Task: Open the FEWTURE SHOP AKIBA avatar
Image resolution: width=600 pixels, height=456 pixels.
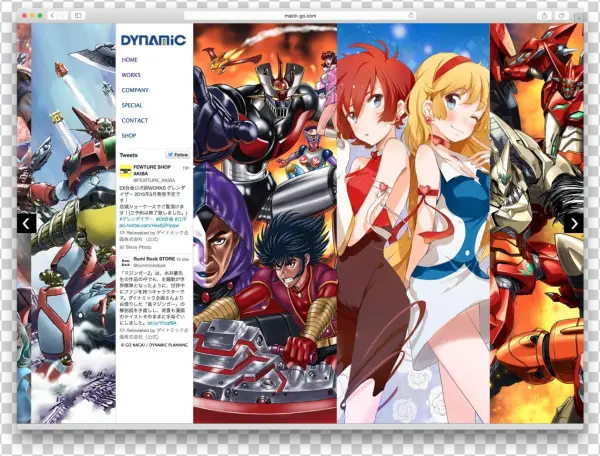Action: pyautogui.click(x=126, y=171)
